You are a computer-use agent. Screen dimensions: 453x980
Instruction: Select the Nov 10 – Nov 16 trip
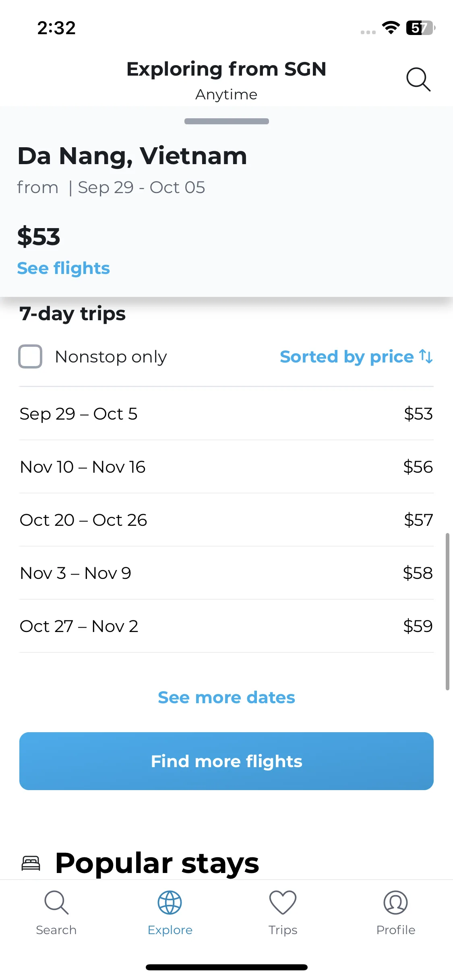[226, 467]
